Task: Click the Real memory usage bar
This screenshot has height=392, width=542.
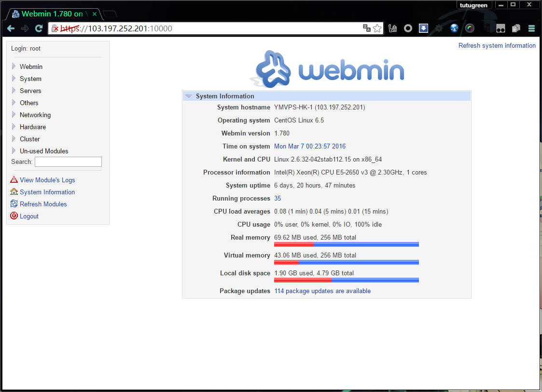Action: click(347, 244)
